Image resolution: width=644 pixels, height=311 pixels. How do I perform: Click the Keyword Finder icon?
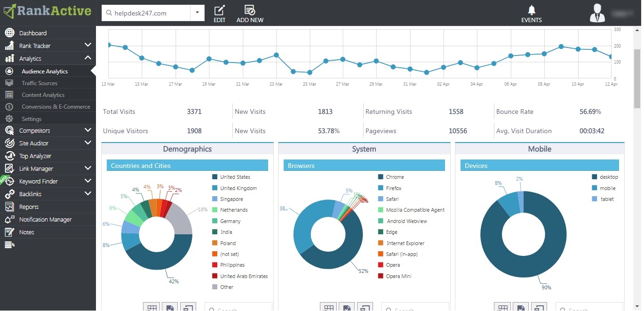point(9,181)
